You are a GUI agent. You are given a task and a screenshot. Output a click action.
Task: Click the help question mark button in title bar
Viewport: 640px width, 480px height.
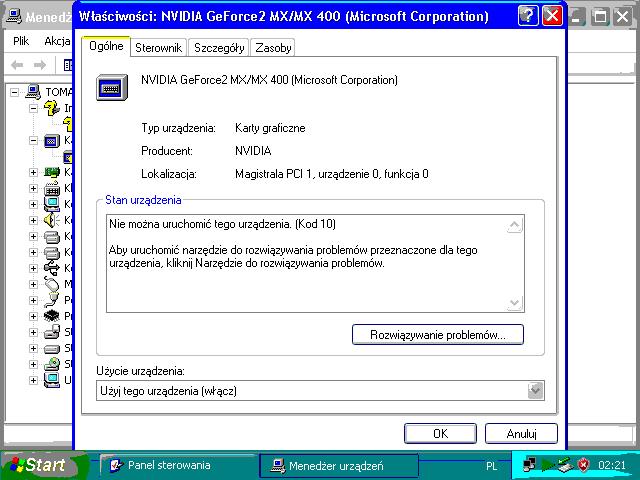528,16
